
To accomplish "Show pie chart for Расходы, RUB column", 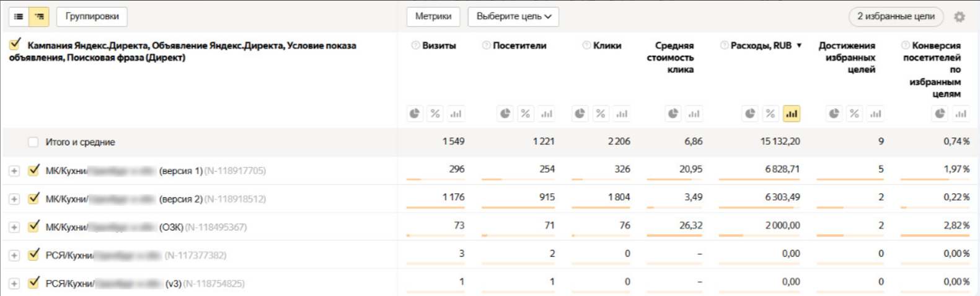I will (x=750, y=113).
